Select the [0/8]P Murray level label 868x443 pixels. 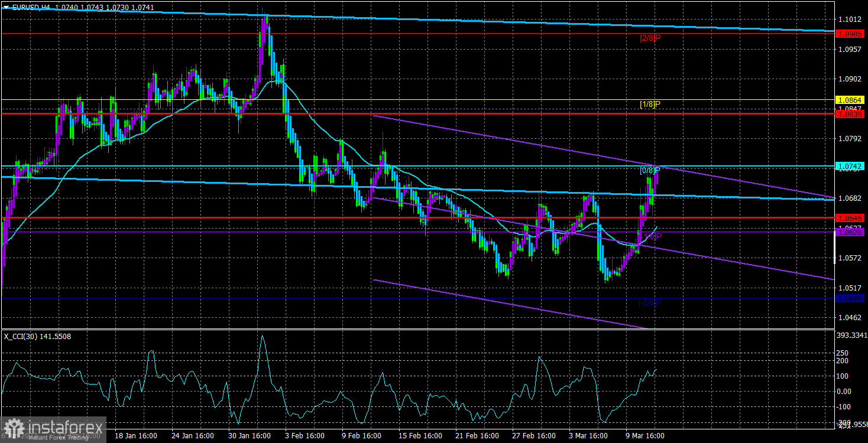point(650,171)
